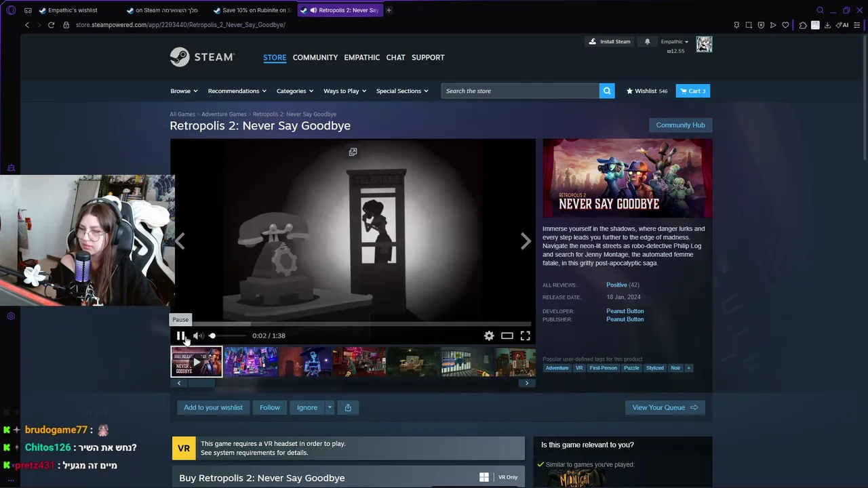Open the CHAT menu item
This screenshot has height=488, width=868.
coord(395,58)
